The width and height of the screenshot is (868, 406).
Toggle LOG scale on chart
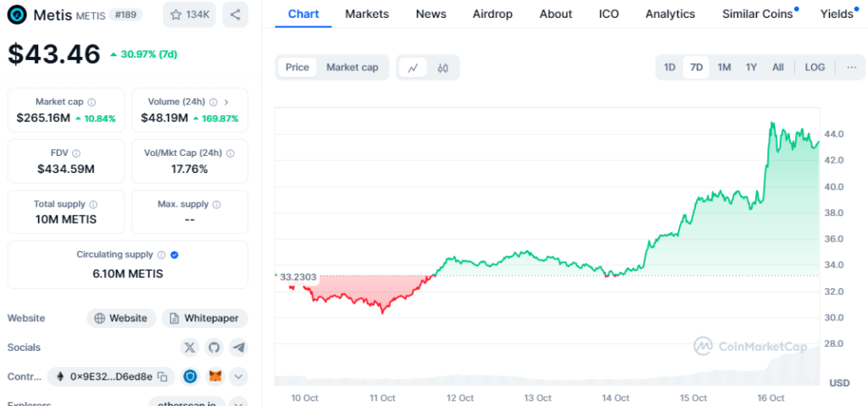(x=815, y=68)
